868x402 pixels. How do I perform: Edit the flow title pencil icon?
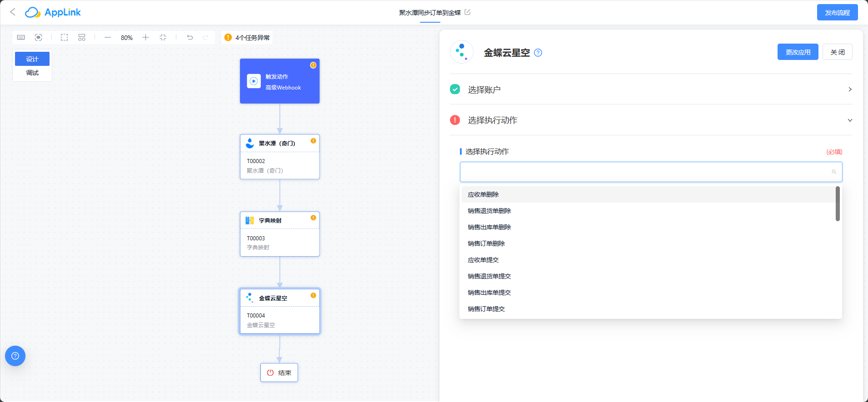point(468,12)
